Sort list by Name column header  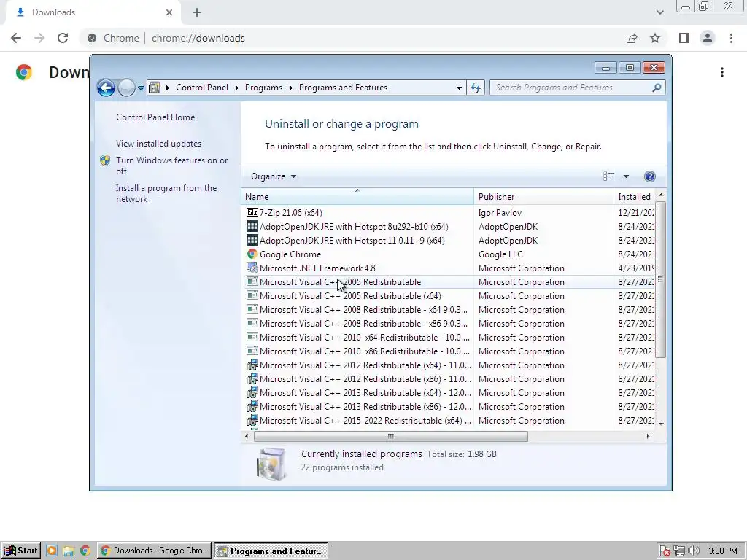[357, 197]
